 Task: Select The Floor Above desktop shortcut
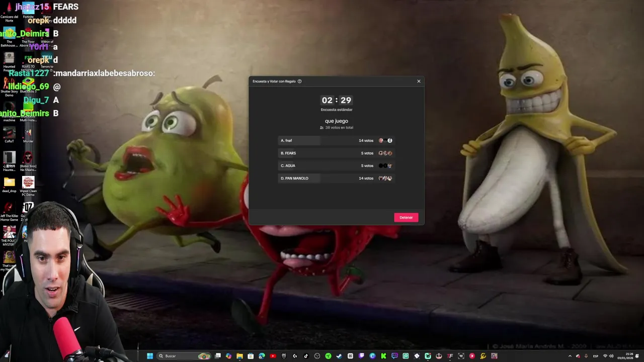28,37
